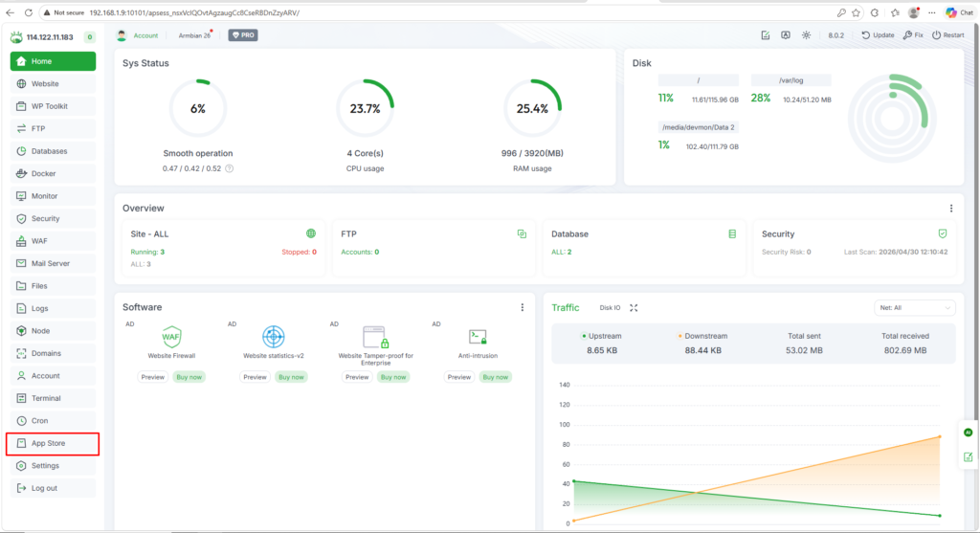
Task: Open Terminal from the sidebar menu
Action: click(53, 398)
